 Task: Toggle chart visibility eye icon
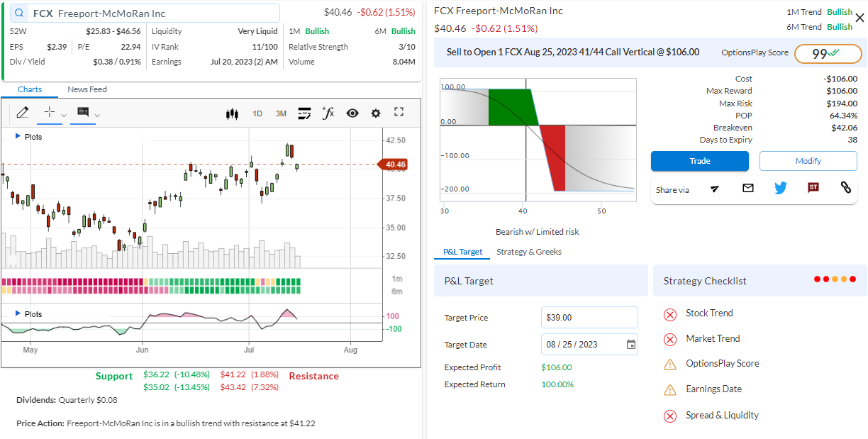point(352,113)
